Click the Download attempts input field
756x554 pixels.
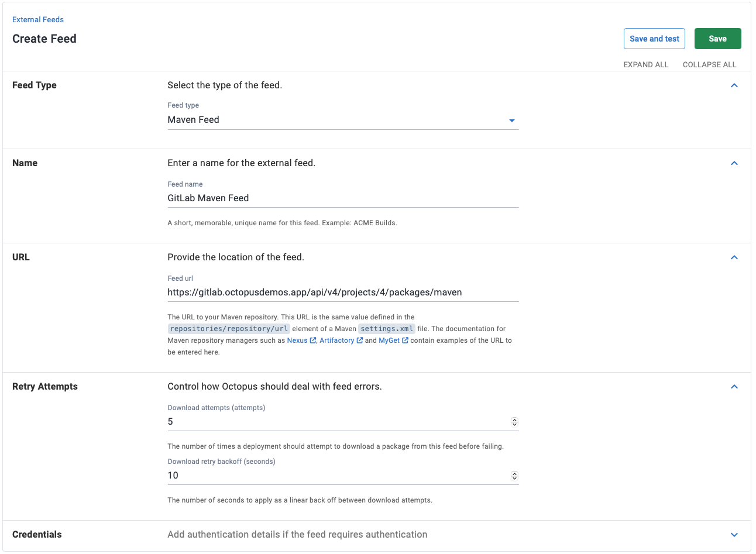(343, 422)
